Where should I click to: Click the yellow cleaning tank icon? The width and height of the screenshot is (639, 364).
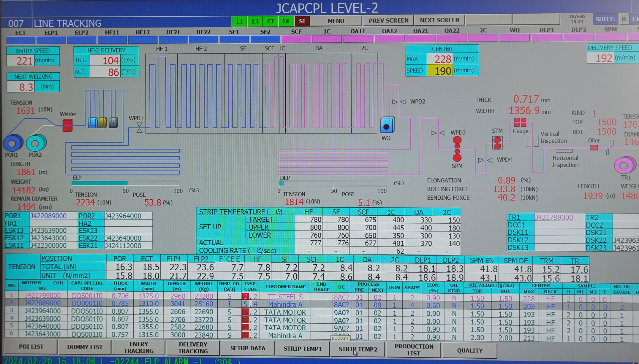(x=102, y=123)
